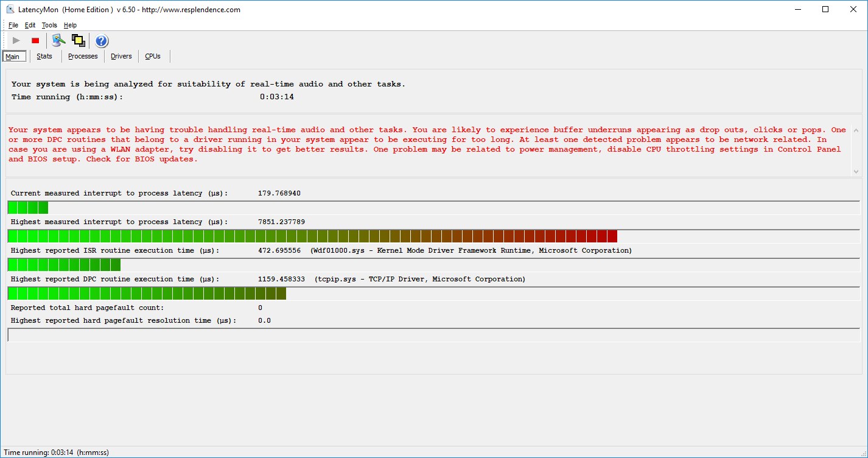This screenshot has height=458, width=868.
Task: Click highest ISR execution time bar
Action: pyautogui.click(x=433, y=265)
